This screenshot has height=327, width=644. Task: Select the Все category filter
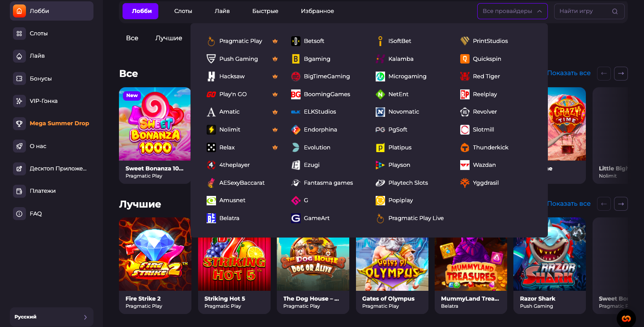tap(132, 38)
